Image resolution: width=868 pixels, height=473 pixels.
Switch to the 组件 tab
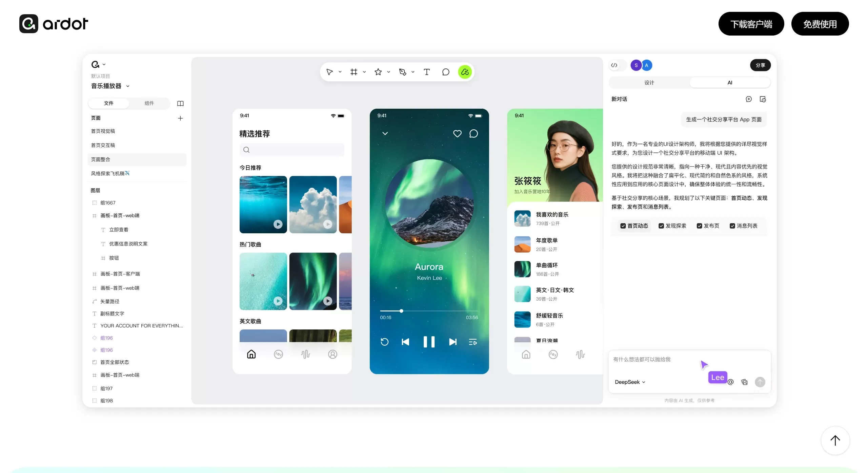click(149, 103)
